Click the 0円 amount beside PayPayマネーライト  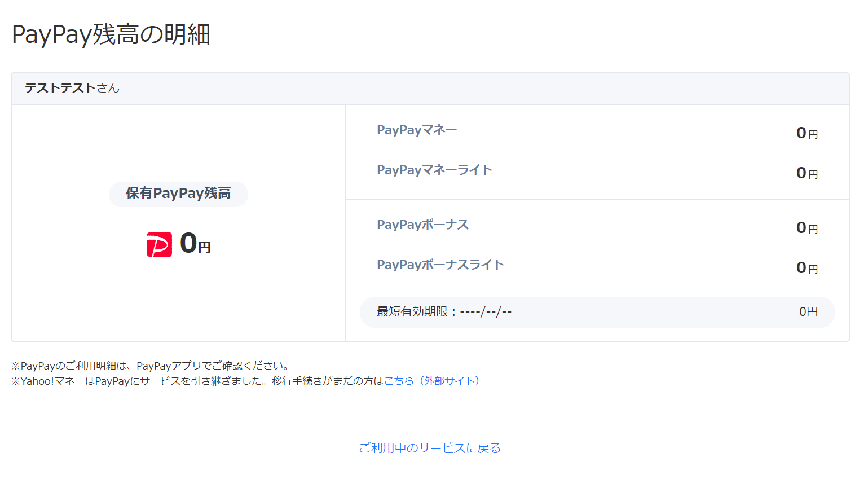point(807,173)
